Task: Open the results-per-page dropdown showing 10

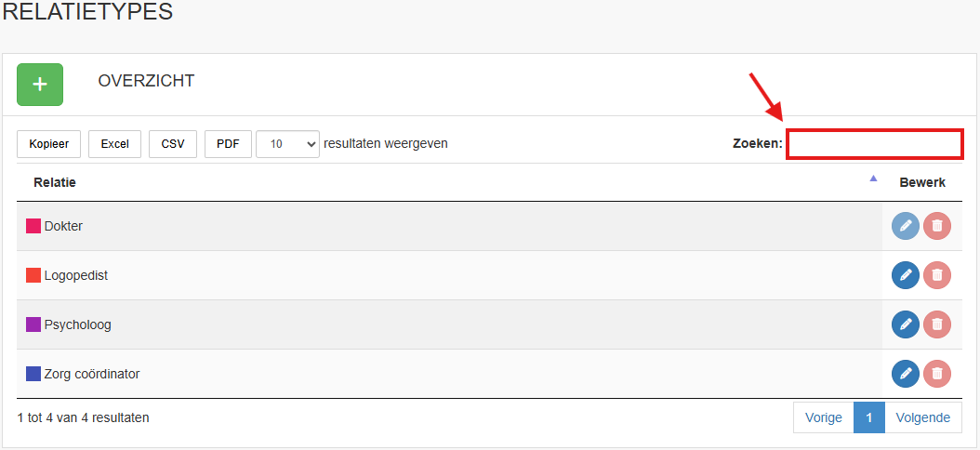Action: (x=287, y=144)
